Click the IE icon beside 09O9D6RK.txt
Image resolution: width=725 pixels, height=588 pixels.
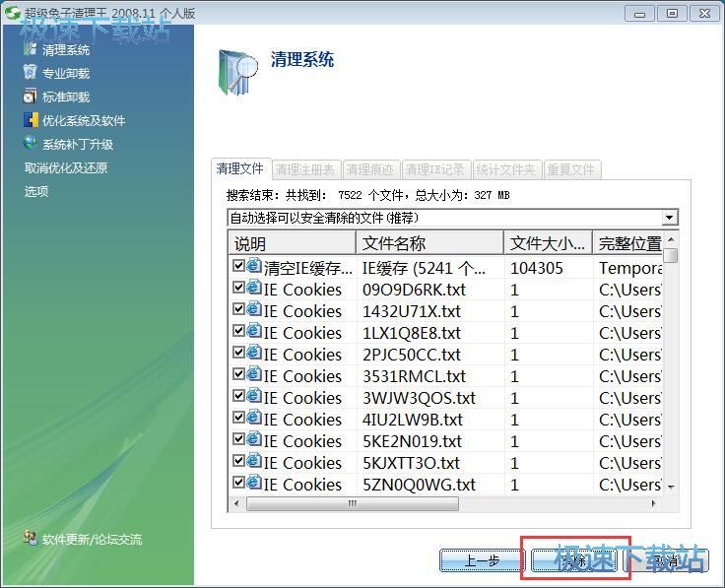click(254, 289)
